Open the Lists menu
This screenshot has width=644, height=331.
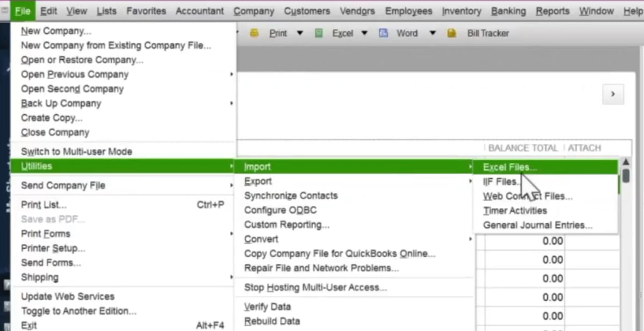click(x=107, y=11)
